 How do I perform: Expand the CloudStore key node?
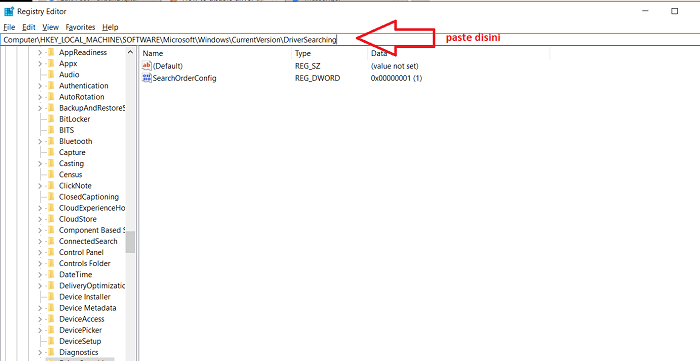[40, 219]
